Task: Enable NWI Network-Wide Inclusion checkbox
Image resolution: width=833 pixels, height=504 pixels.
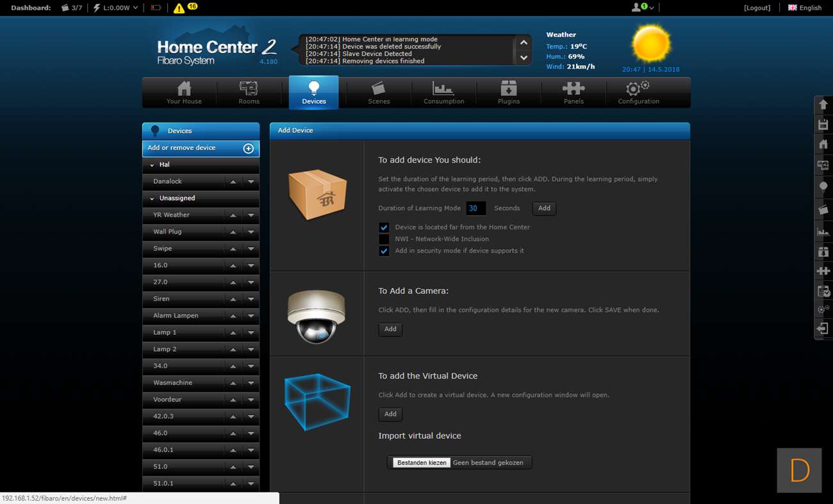Action: tap(384, 239)
